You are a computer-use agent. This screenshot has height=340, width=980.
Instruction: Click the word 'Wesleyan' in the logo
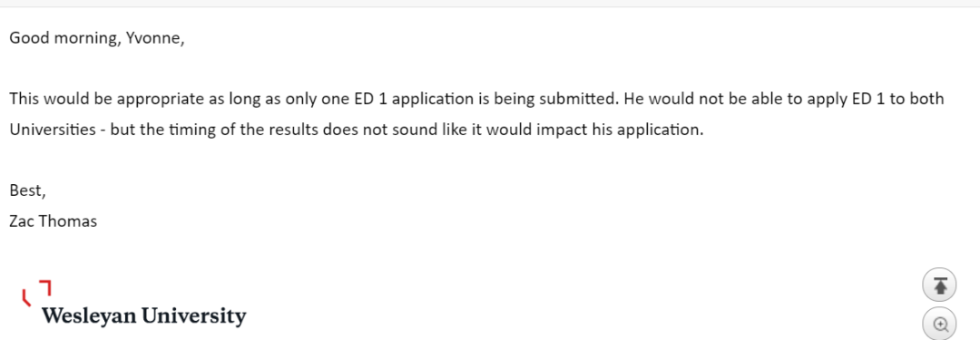coord(89,316)
